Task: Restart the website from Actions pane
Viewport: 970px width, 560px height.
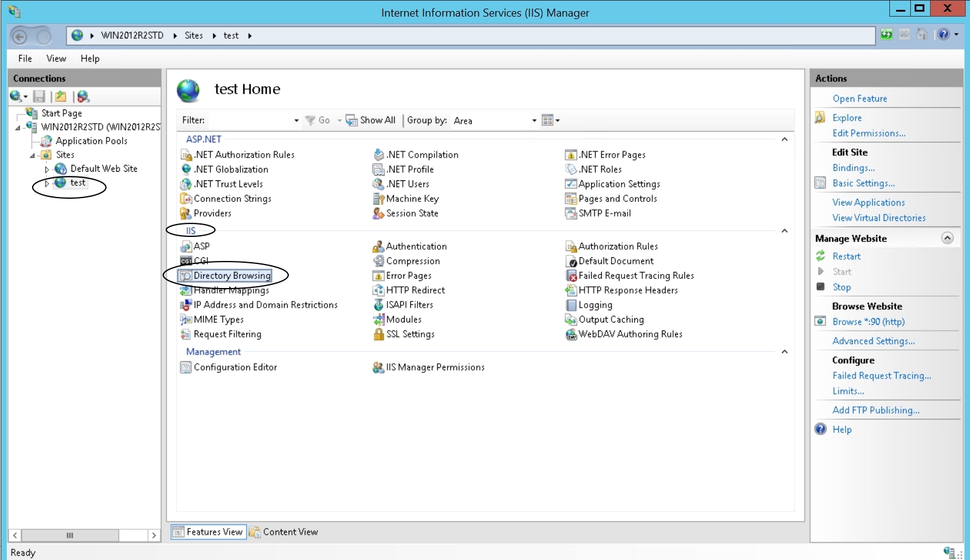Action: 846,256
